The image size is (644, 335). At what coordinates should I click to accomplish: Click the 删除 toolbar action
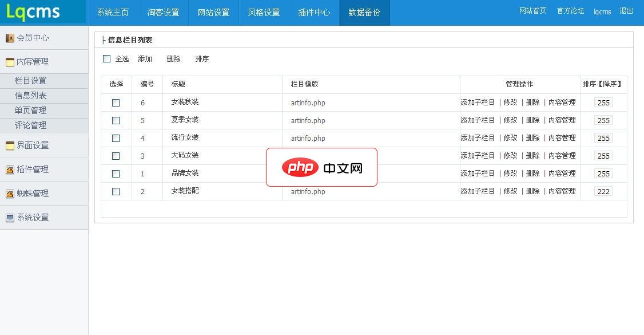[x=173, y=58]
